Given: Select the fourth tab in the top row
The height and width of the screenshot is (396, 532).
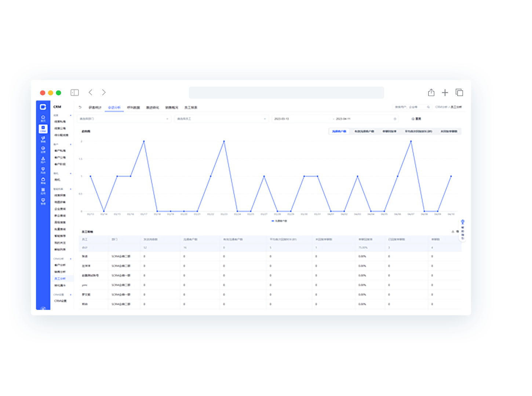Looking at the screenshot, I should click(x=153, y=107).
